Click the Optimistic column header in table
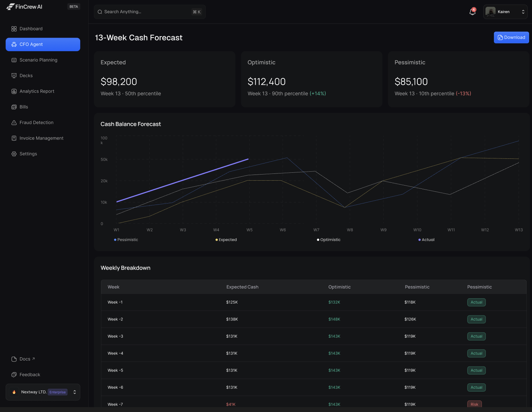 [x=339, y=287]
